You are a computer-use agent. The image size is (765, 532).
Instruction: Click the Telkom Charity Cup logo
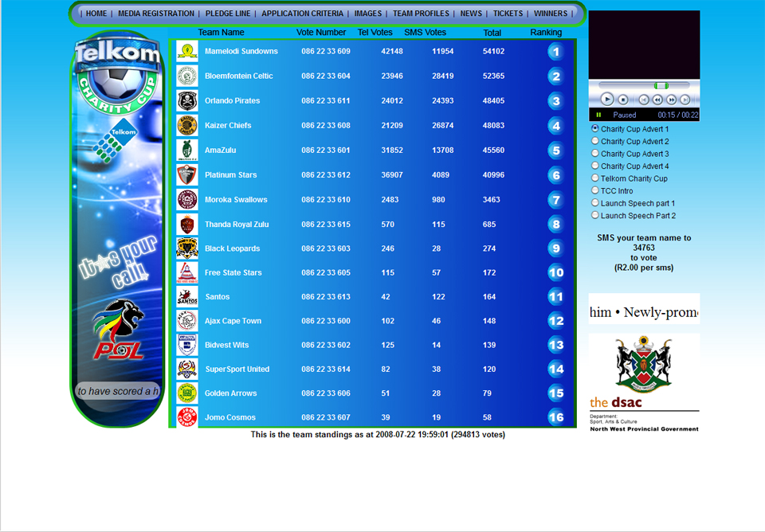(x=117, y=77)
